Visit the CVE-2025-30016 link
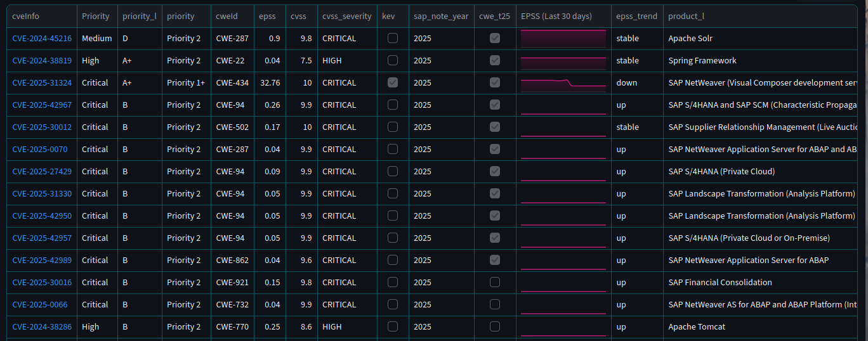Screen dimensions: 868x341 [x=42, y=283]
